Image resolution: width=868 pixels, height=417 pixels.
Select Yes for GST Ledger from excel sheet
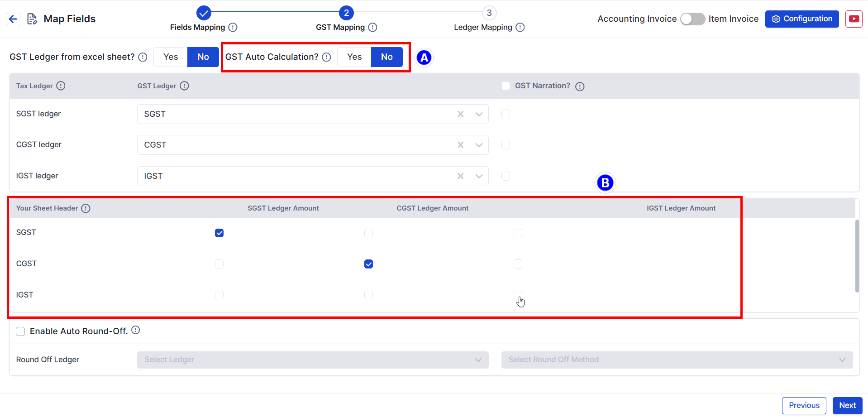coord(171,57)
